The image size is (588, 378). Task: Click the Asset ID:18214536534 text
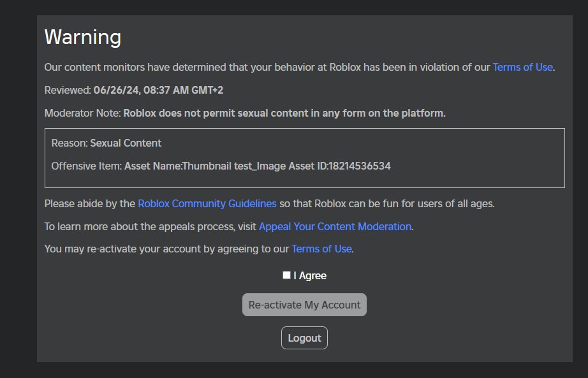pyautogui.click(x=340, y=166)
